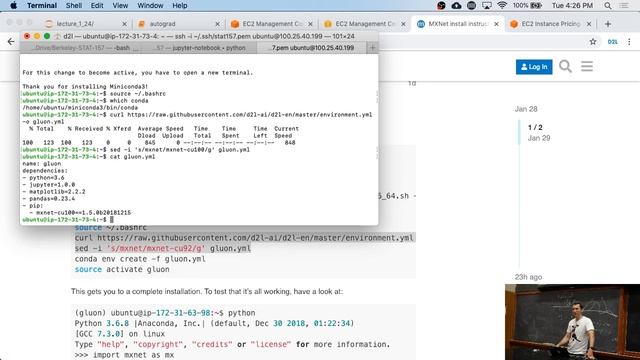Screen dimensions: 640x360
Task: Open the browser three-dot menu
Action: [x=629, y=42]
